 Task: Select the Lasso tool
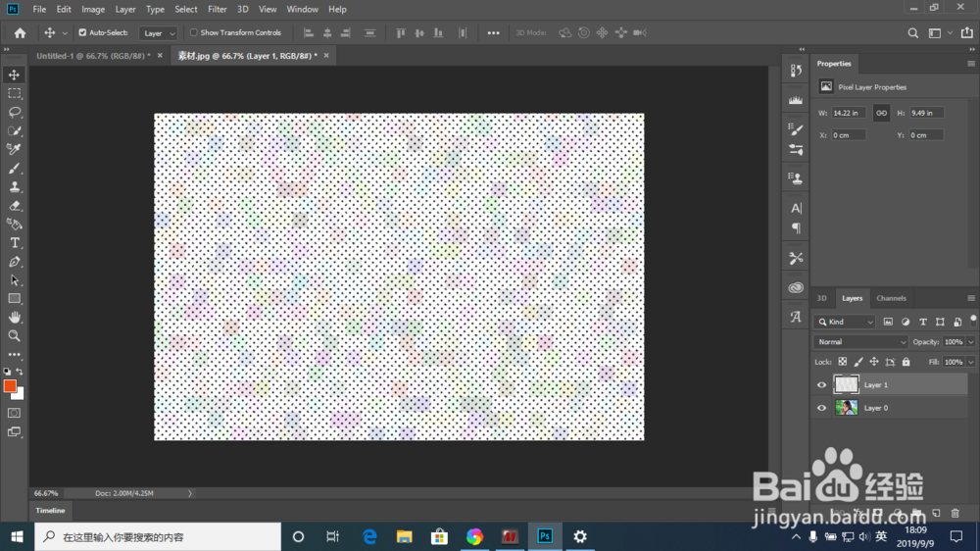coord(14,112)
